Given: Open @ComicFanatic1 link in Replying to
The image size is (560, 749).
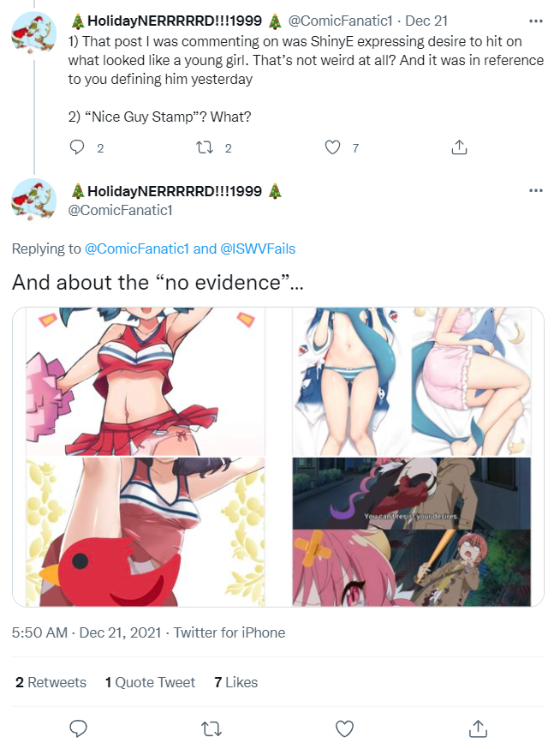Looking at the screenshot, I should 136,249.
